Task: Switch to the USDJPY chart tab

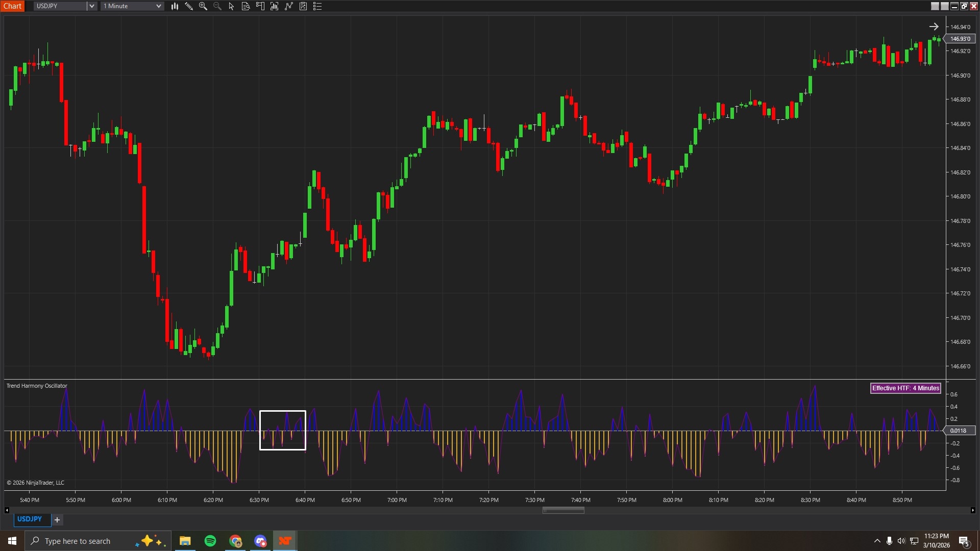Action: [x=31, y=519]
